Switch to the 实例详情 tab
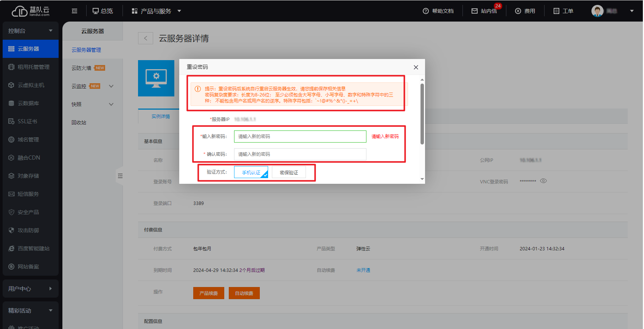 tap(161, 116)
